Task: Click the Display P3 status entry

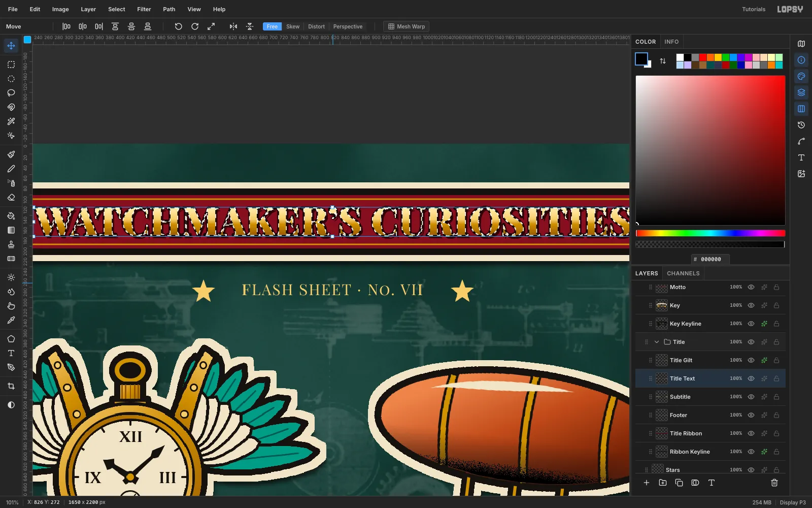Action: [793, 502]
